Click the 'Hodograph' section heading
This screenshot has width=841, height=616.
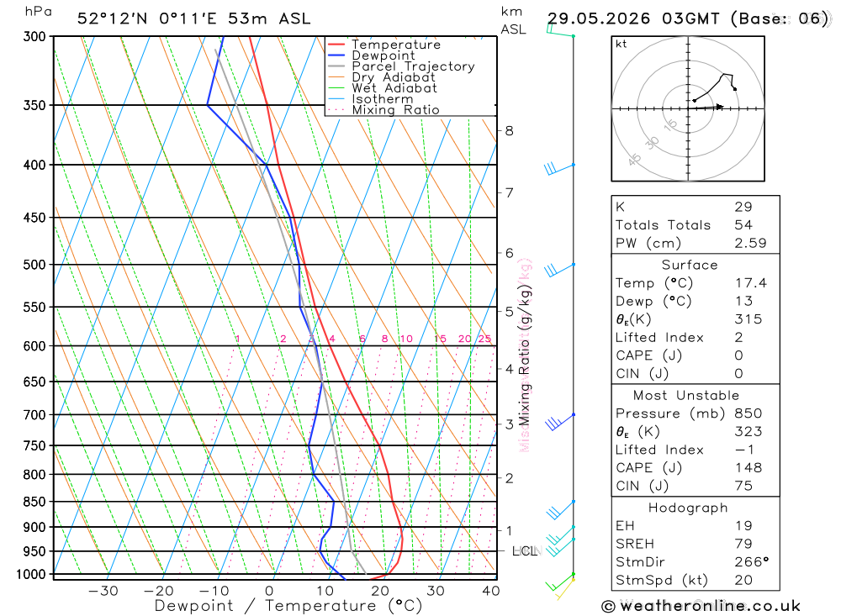click(x=688, y=508)
